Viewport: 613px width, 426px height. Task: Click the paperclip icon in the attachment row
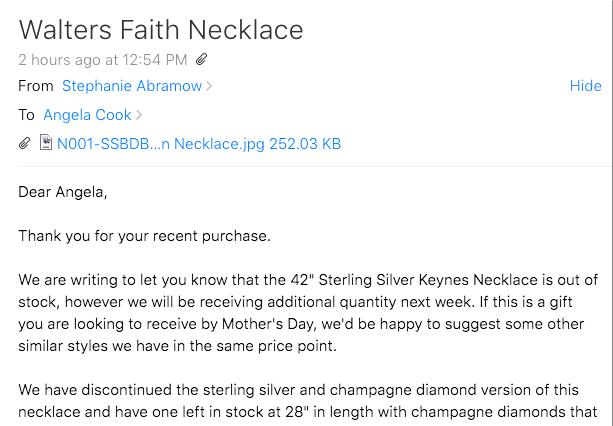24,143
